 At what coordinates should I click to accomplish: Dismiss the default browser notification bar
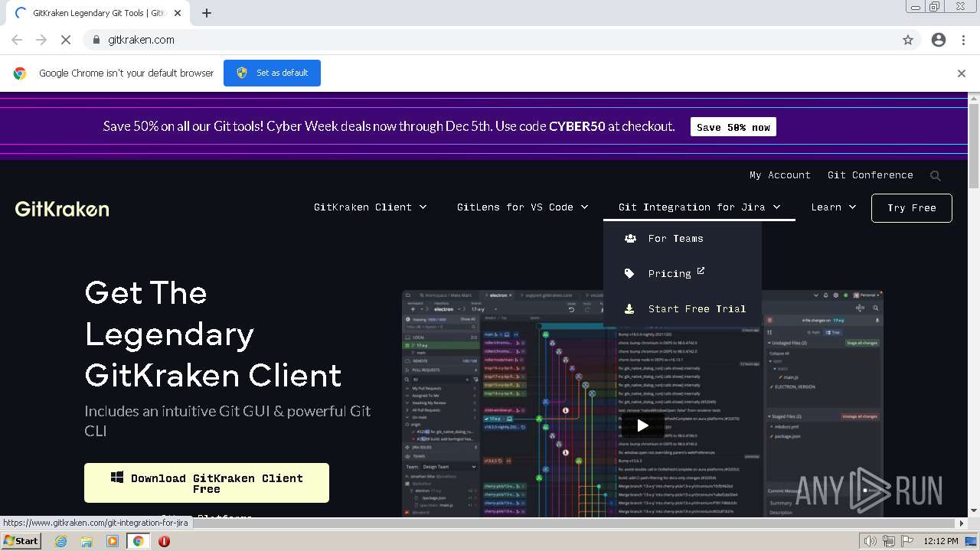962,73
